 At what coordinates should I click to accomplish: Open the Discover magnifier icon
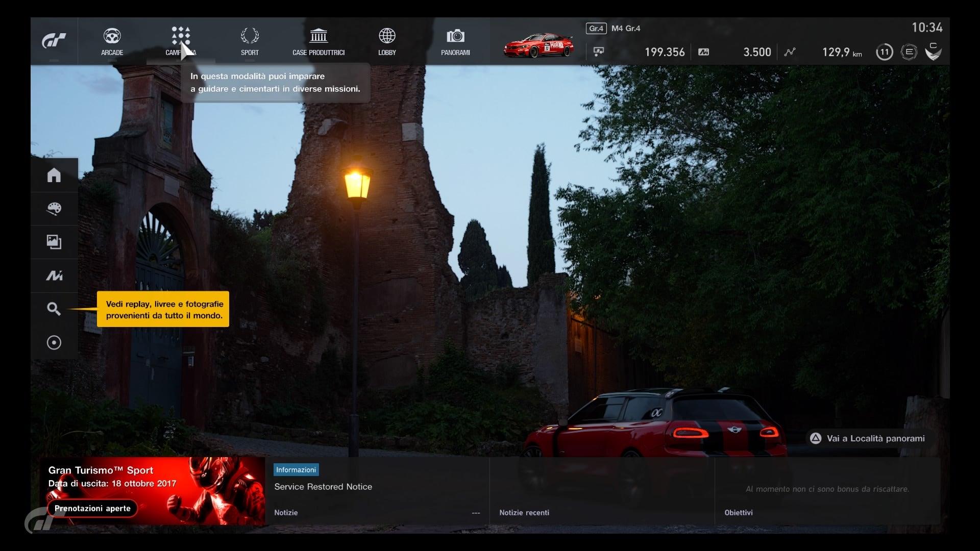point(54,309)
